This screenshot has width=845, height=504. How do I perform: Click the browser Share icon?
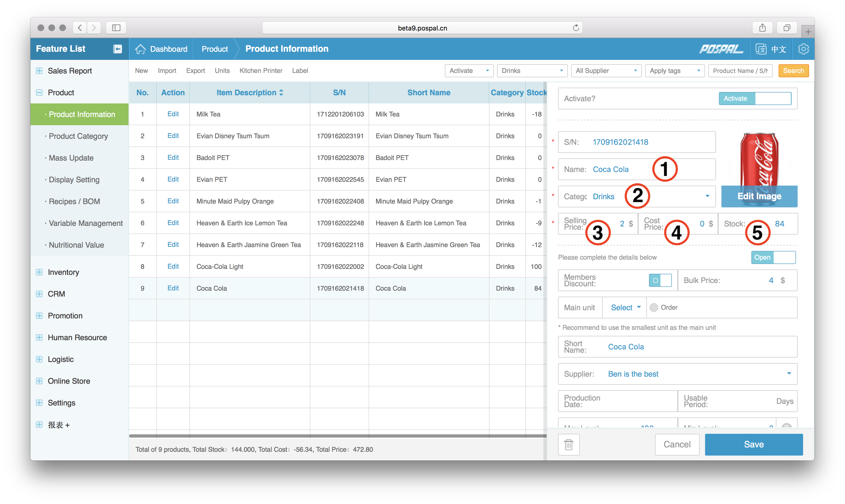(763, 28)
